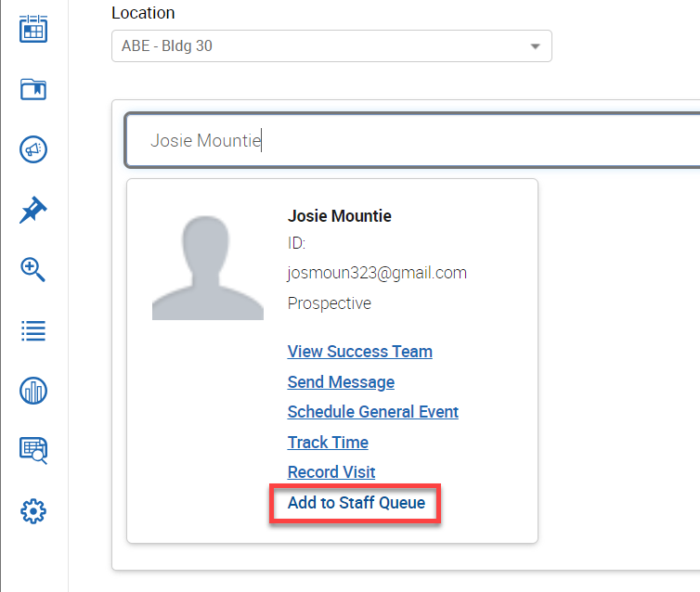Open the megaphone campaigns icon
Viewport: 700px width, 592px height.
tap(33, 149)
